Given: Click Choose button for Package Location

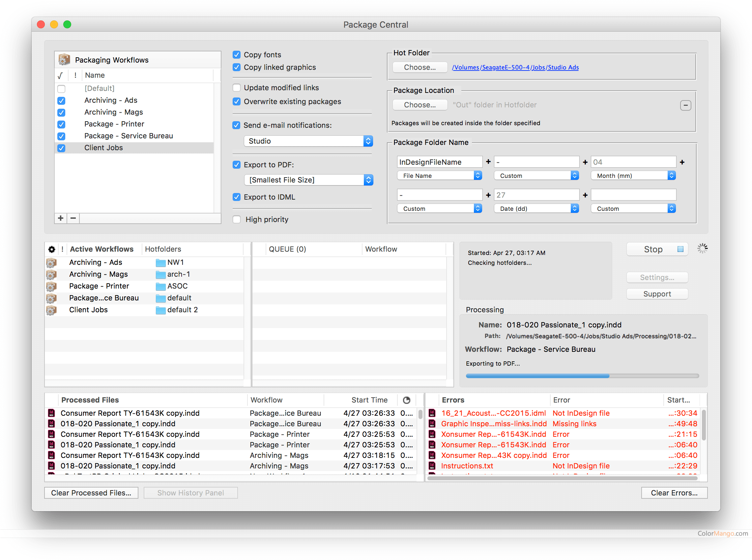Looking at the screenshot, I should point(420,105).
